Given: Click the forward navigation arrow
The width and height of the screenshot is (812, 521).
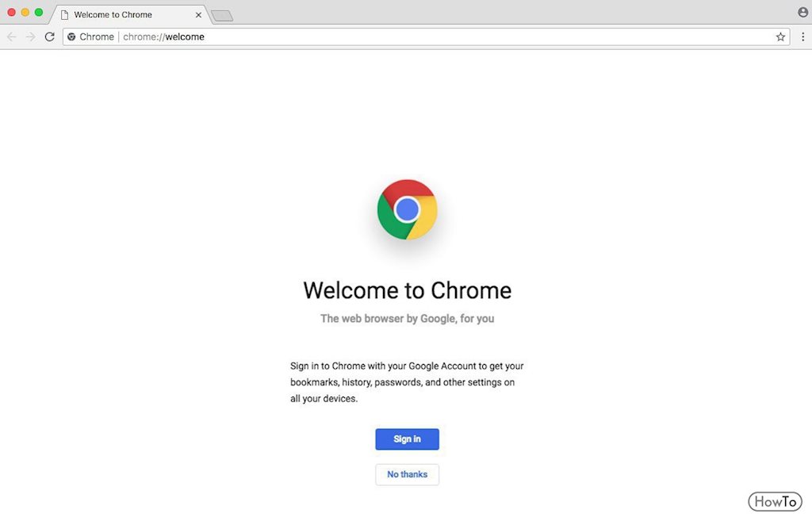Looking at the screenshot, I should pos(30,36).
